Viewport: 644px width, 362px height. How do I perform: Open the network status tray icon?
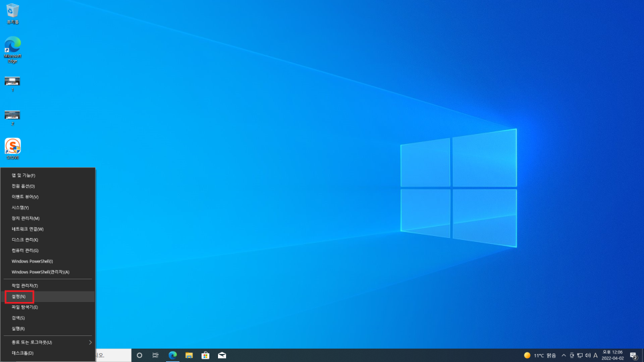pos(579,355)
